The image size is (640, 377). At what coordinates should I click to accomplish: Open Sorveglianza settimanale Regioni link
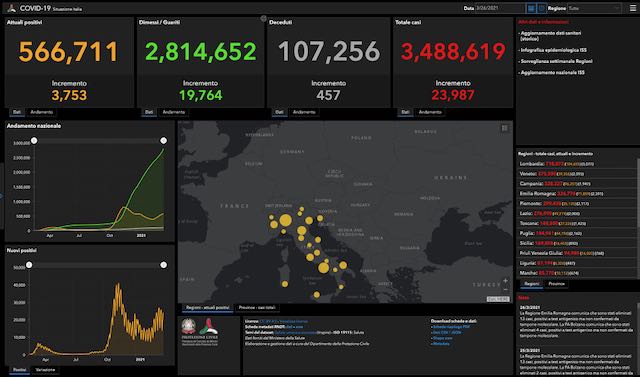(x=556, y=61)
